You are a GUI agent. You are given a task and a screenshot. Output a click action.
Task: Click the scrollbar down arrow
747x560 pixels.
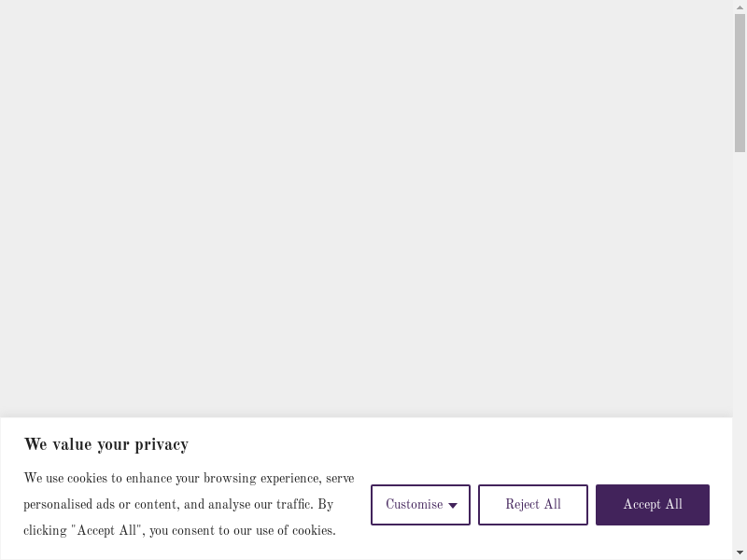(740, 552)
